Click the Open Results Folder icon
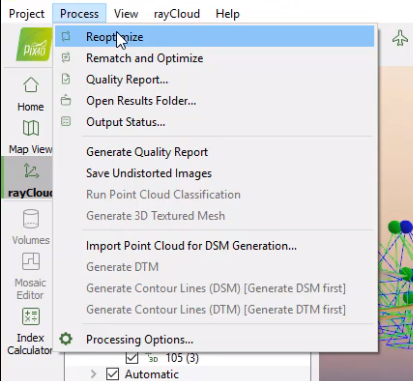 [66, 100]
